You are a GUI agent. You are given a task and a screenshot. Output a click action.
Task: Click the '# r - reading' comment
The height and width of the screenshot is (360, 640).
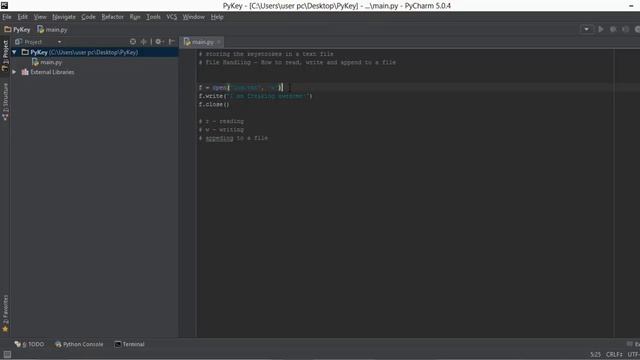[221, 122]
